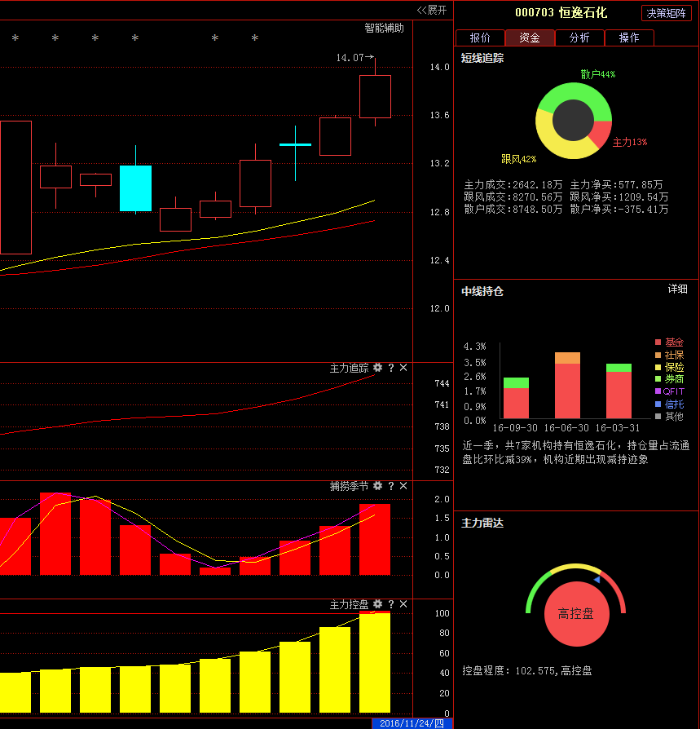Open settings gear for 主力控盘 indicator
This screenshot has height=729, width=700.
pyautogui.click(x=378, y=604)
